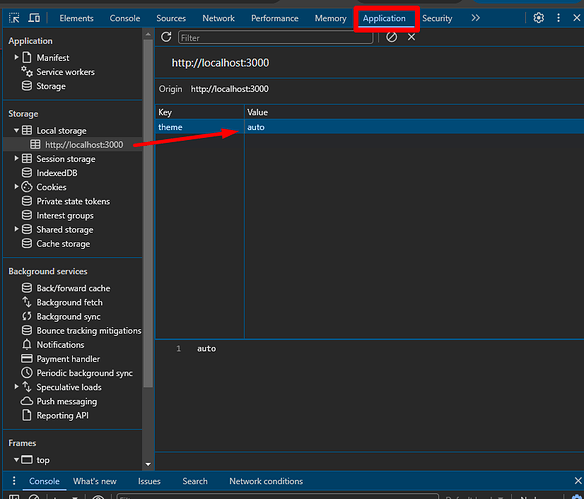
Task: Activate the inspect element picker icon
Action: pyautogui.click(x=14, y=18)
